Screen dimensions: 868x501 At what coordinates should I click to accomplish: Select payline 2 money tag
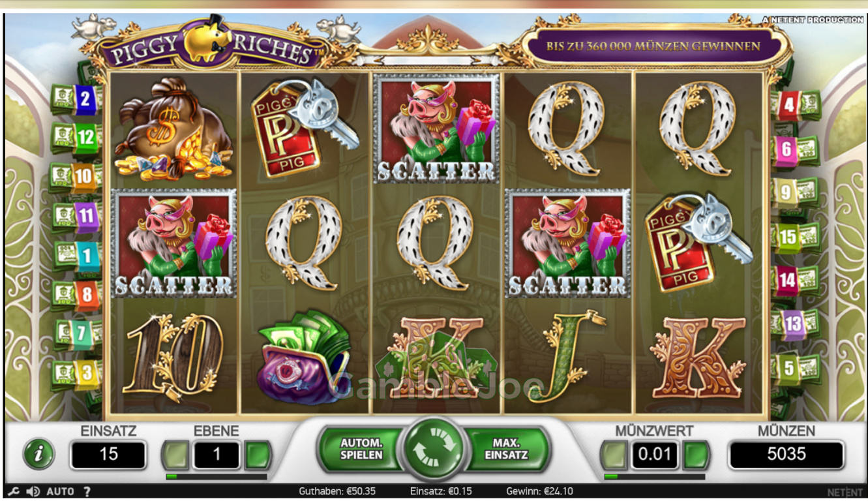click(77, 99)
